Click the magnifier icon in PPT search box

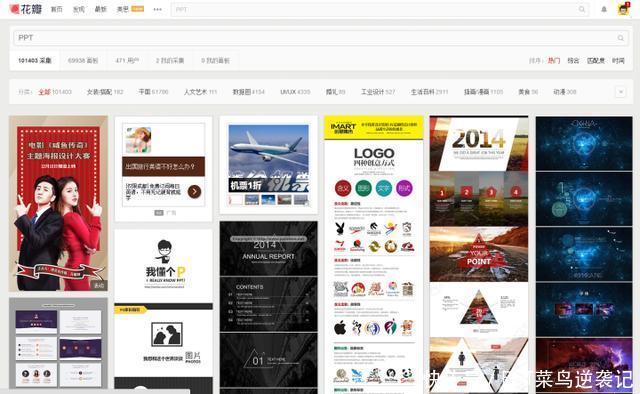pyautogui.click(x=620, y=38)
